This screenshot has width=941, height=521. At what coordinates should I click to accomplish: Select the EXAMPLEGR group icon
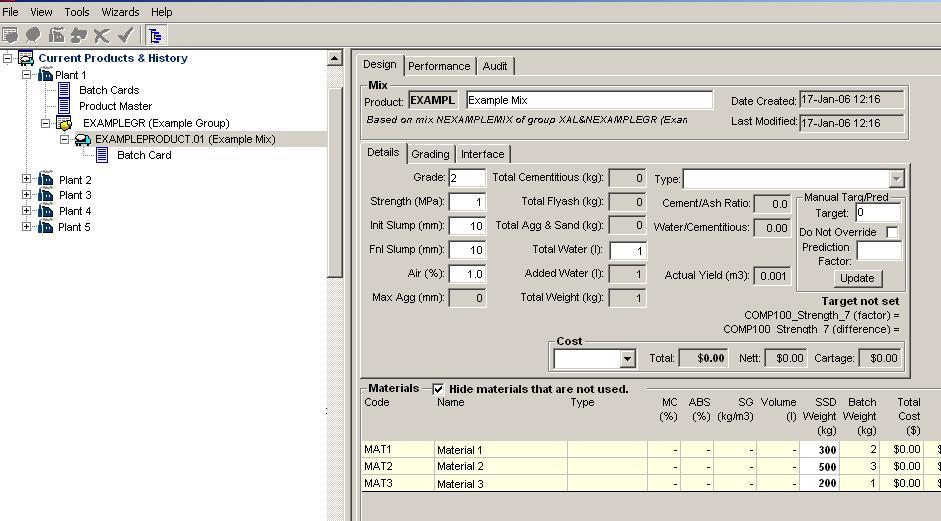pyautogui.click(x=64, y=123)
